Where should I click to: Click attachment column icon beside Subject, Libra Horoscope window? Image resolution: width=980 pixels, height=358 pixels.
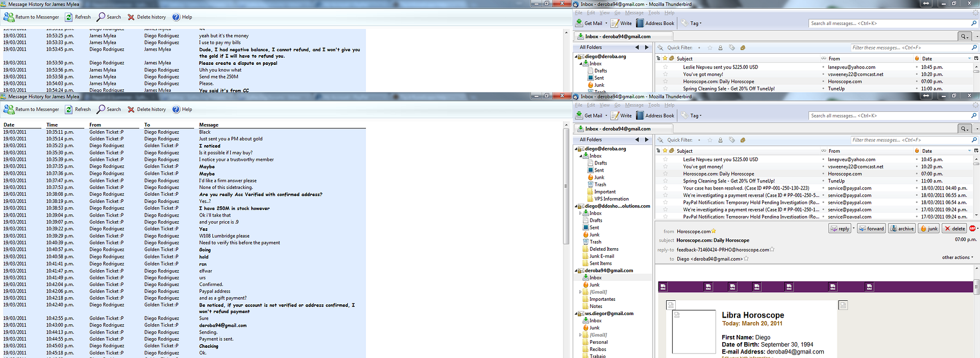tap(672, 151)
